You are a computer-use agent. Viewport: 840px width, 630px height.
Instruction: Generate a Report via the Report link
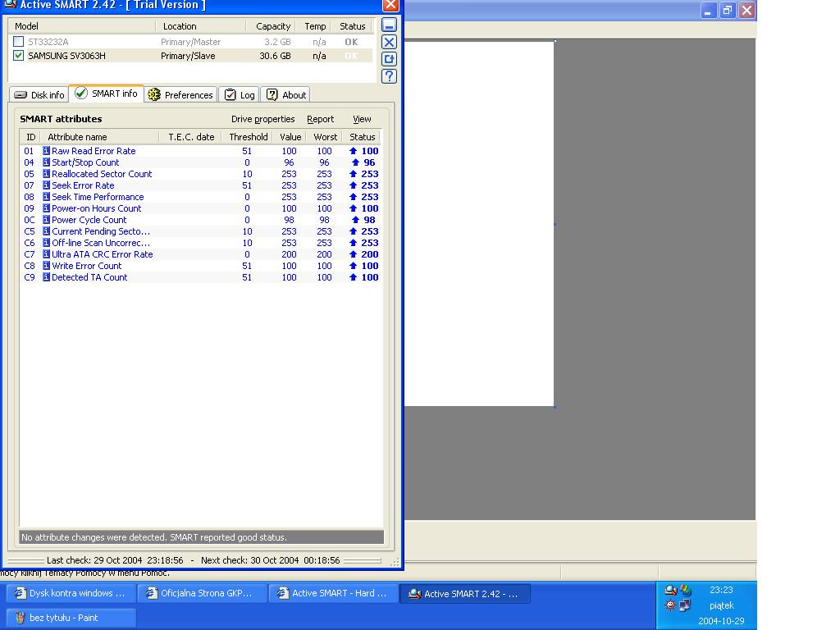320,119
